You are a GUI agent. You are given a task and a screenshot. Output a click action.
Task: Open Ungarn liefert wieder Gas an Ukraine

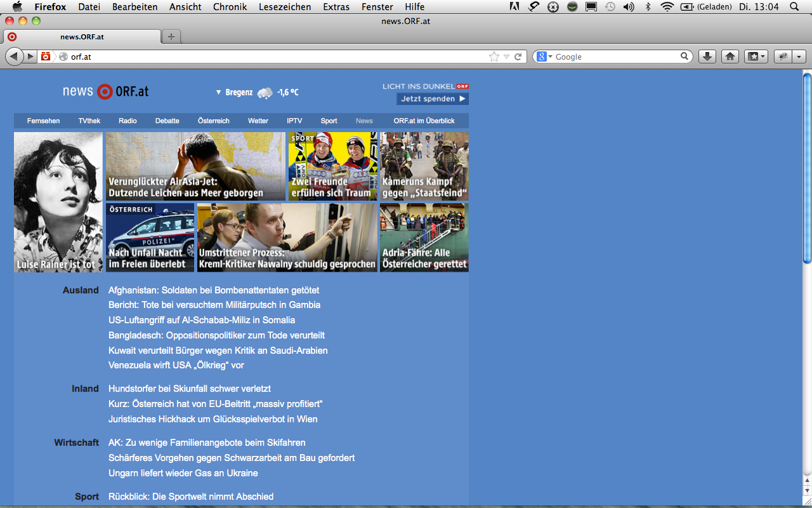(183, 473)
